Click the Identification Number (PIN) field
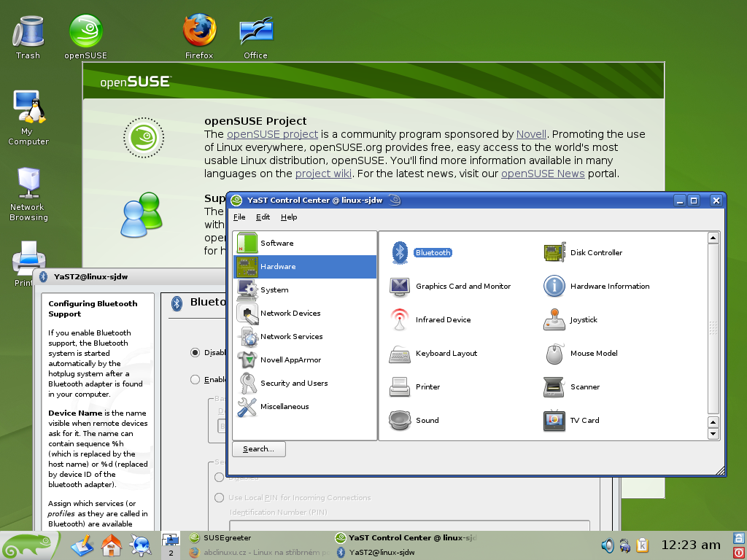 pos(410,526)
